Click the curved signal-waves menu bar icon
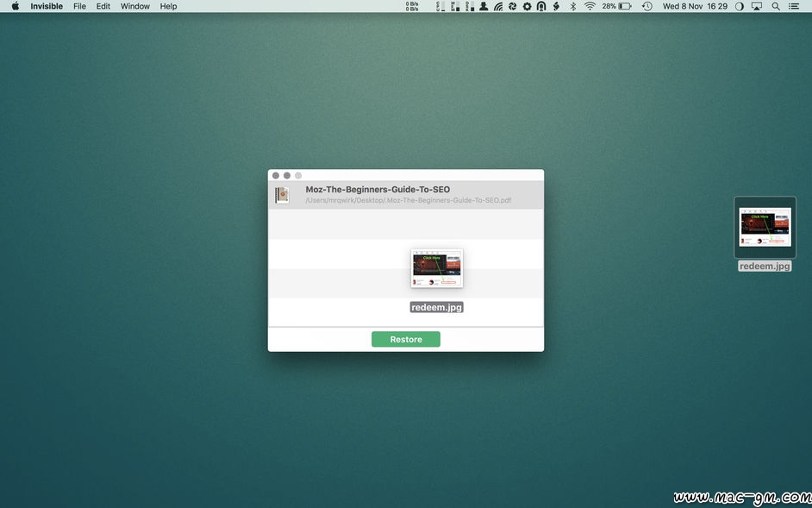Viewport: 812px width, 508px height. click(498, 6)
